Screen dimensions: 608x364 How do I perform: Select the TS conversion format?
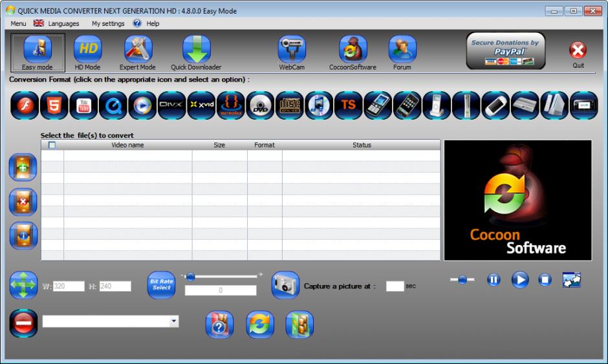[348, 105]
